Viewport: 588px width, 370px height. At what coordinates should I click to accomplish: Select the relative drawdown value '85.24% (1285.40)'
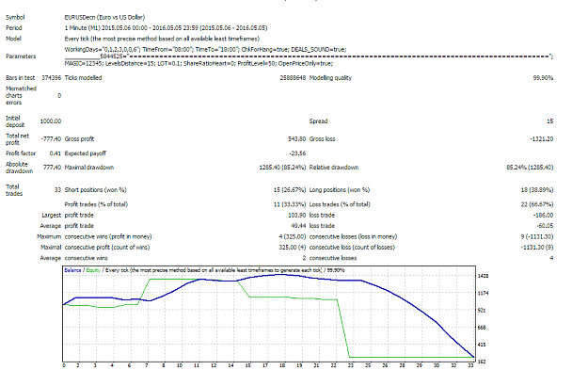click(x=530, y=168)
